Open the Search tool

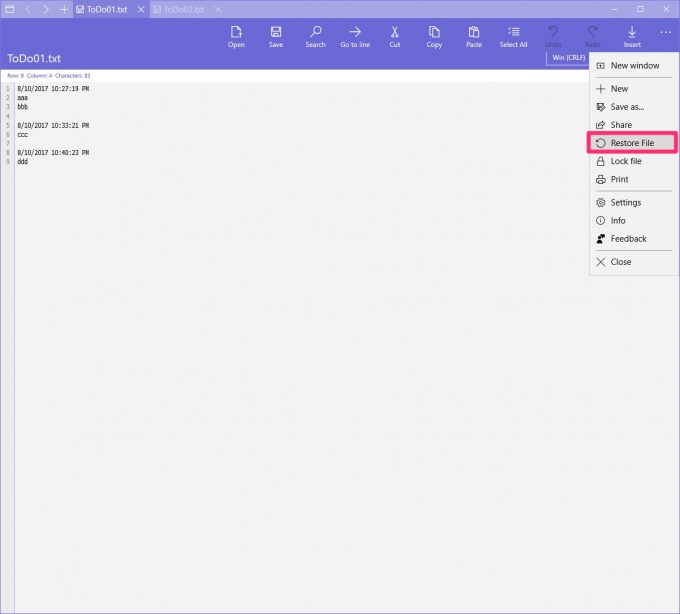[x=315, y=36]
